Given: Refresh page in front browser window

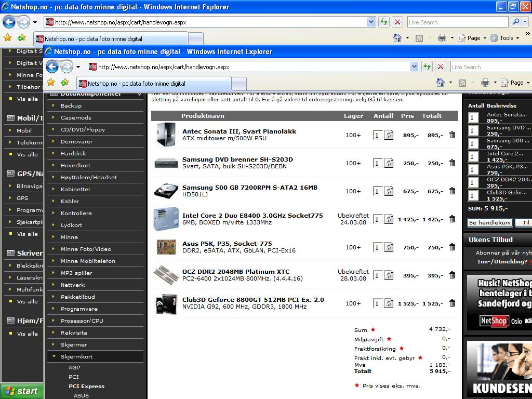Looking at the screenshot, I should tap(427, 67).
